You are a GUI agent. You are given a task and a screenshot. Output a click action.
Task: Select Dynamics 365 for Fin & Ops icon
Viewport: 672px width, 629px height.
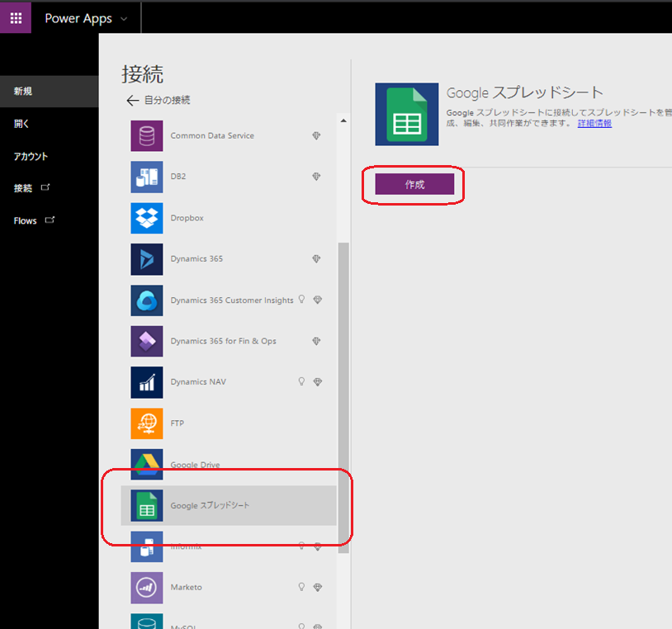147,342
